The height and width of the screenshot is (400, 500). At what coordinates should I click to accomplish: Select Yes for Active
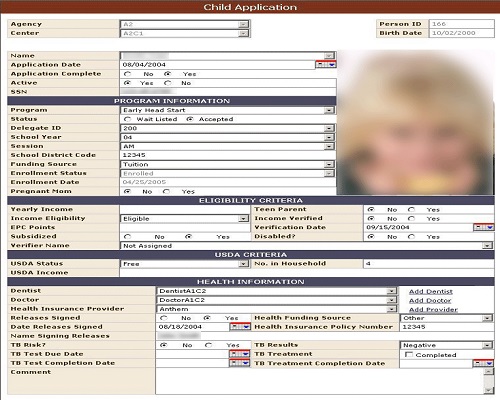(x=127, y=83)
